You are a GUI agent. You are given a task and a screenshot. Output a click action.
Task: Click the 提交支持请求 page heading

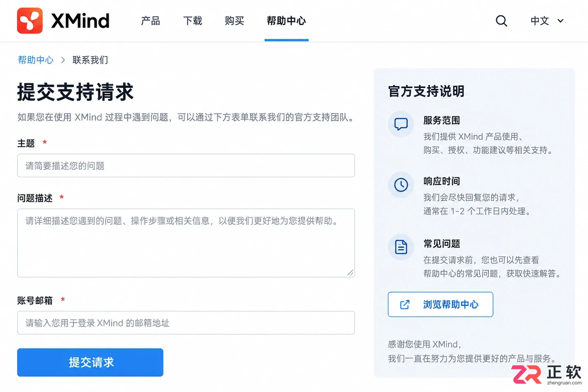(x=76, y=91)
